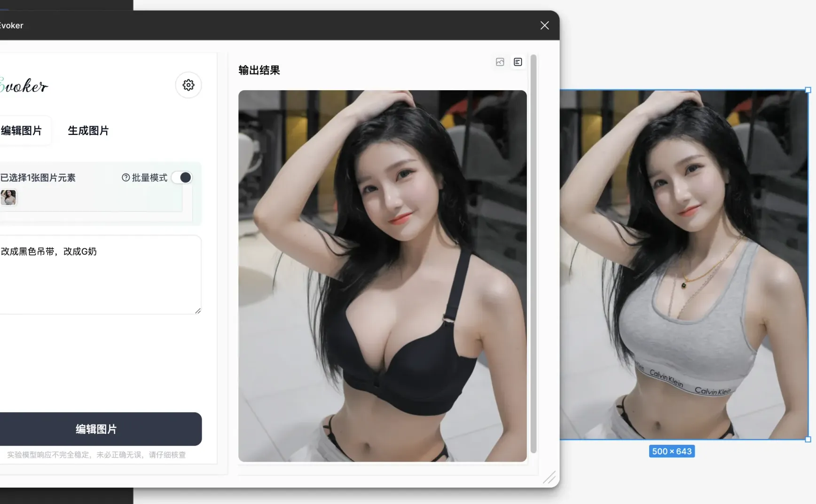Switch output to text log view icon
Image resolution: width=816 pixels, height=504 pixels.
click(518, 62)
